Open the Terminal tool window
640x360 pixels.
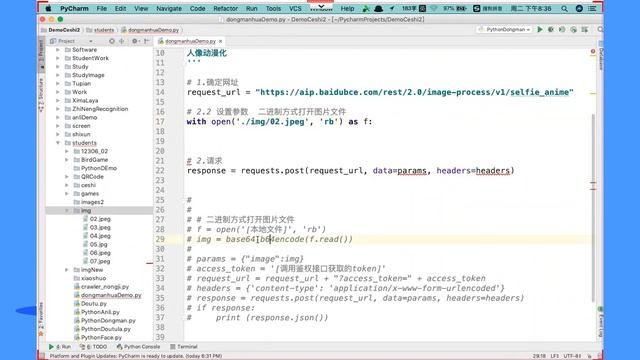point(184,347)
